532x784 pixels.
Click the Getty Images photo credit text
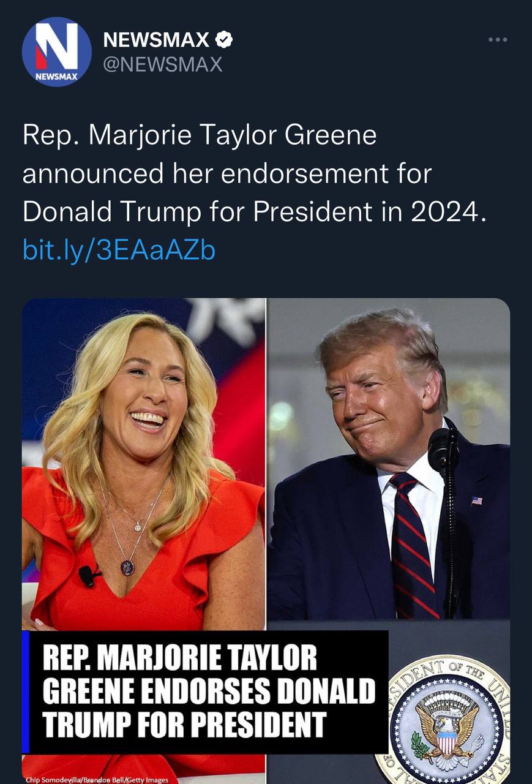[x=97, y=780]
